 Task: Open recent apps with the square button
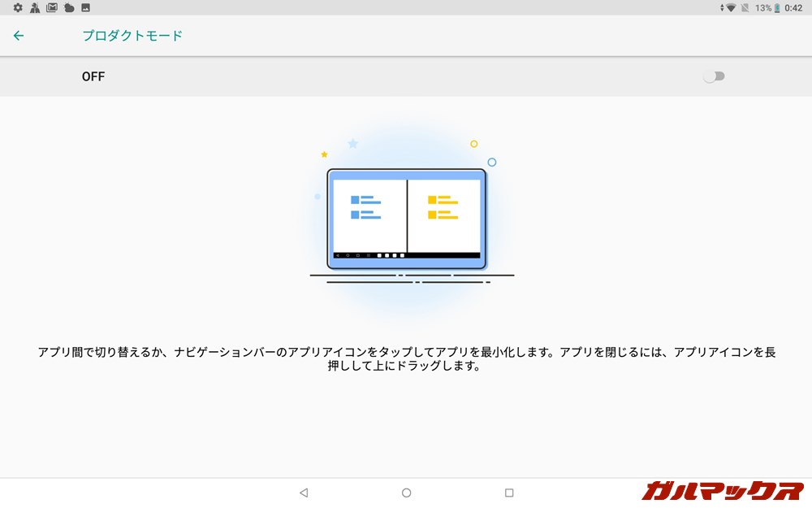(509, 493)
